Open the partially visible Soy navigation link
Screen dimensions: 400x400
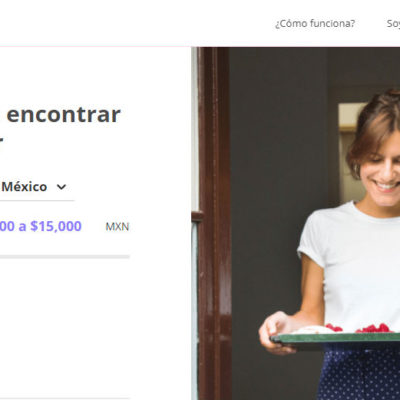pos(393,24)
